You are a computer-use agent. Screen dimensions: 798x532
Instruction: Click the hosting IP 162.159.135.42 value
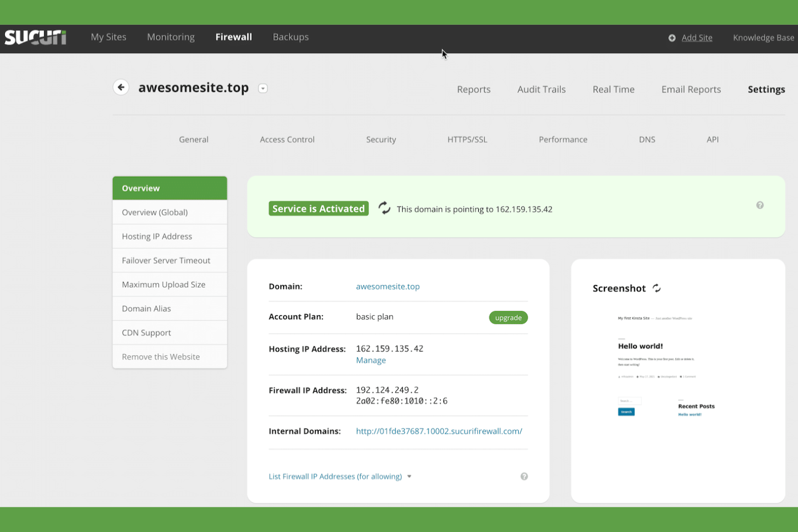390,349
